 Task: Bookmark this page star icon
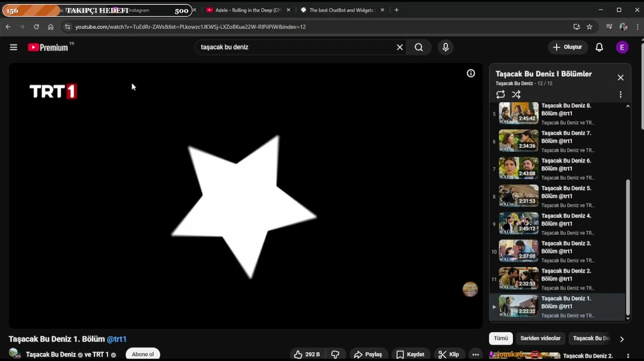pyautogui.click(x=590, y=27)
